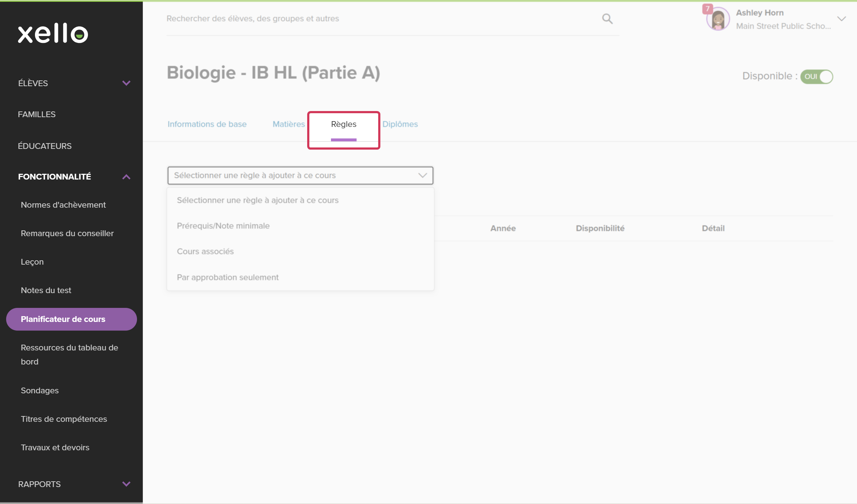Viewport: 857px width, 504px height.
Task: Click the Disponibilité column header
Action: 600,228
